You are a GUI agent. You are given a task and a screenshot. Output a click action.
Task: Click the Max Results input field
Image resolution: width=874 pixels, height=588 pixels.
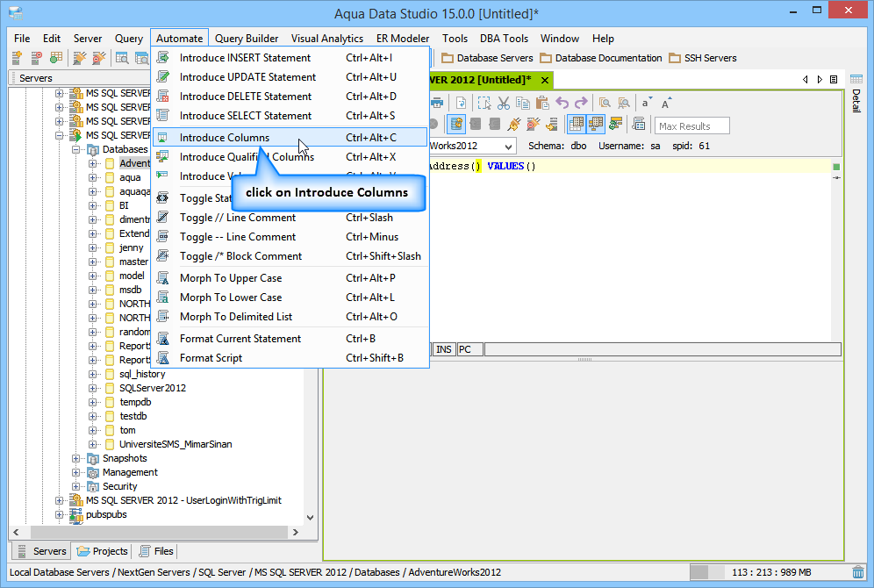[691, 126]
